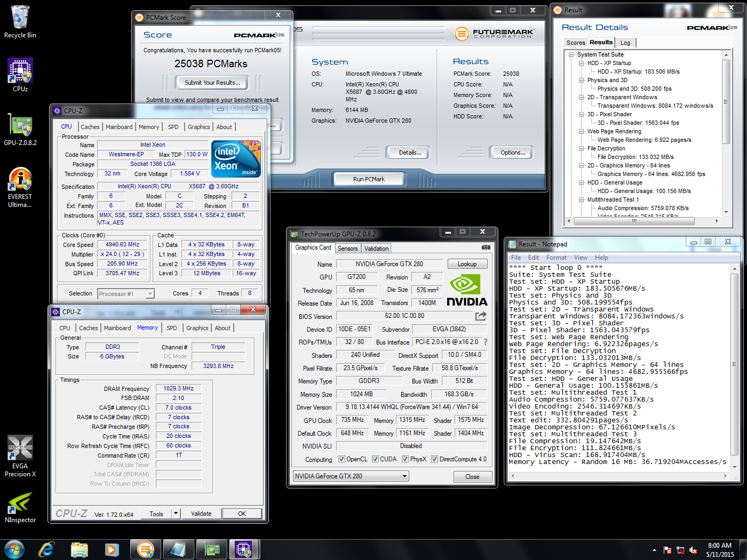The height and width of the screenshot is (560, 747).
Task: Open the File menu in Notepad
Action: coord(516,258)
